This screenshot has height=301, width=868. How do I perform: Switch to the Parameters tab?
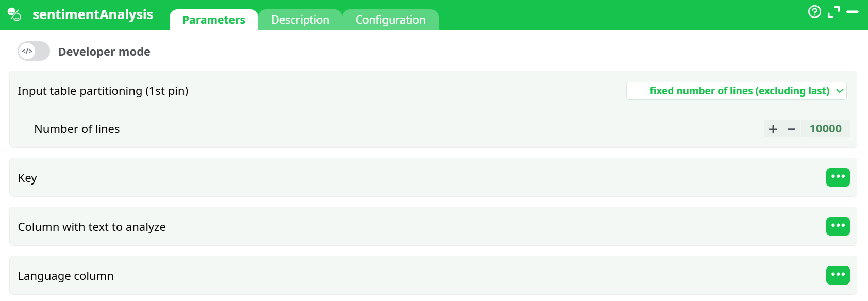[x=213, y=20]
